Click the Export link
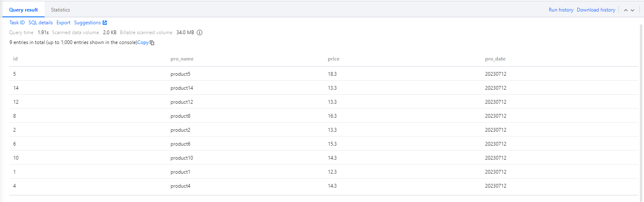Image resolution: width=644 pixels, height=202 pixels. [x=63, y=23]
